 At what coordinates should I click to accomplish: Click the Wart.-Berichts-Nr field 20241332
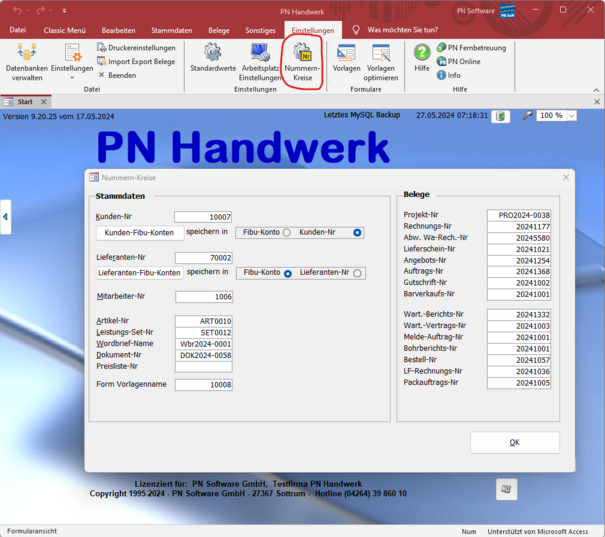[519, 315]
